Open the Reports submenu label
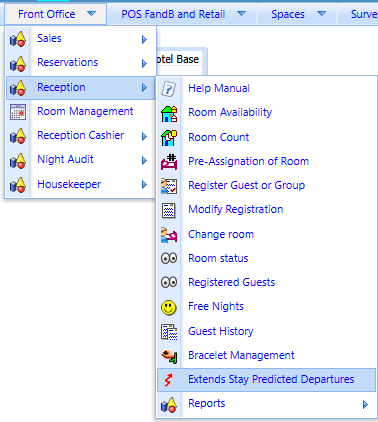 click(207, 404)
